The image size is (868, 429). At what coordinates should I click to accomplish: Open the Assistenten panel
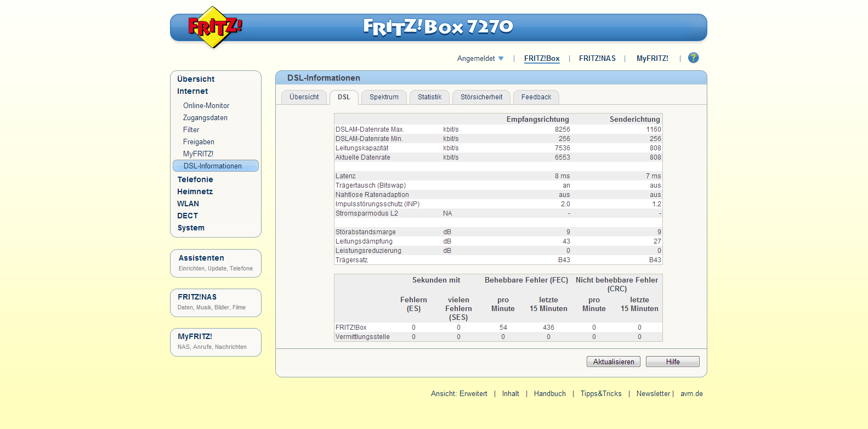pyautogui.click(x=215, y=263)
